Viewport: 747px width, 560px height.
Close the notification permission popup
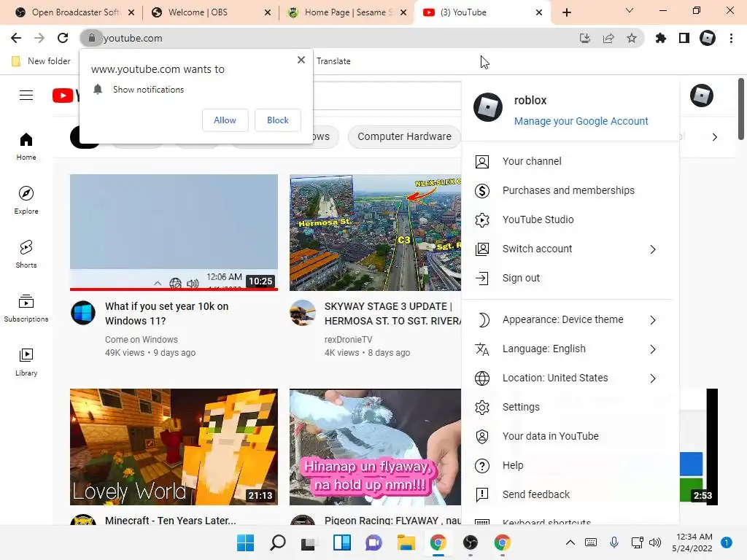click(301, 60)
